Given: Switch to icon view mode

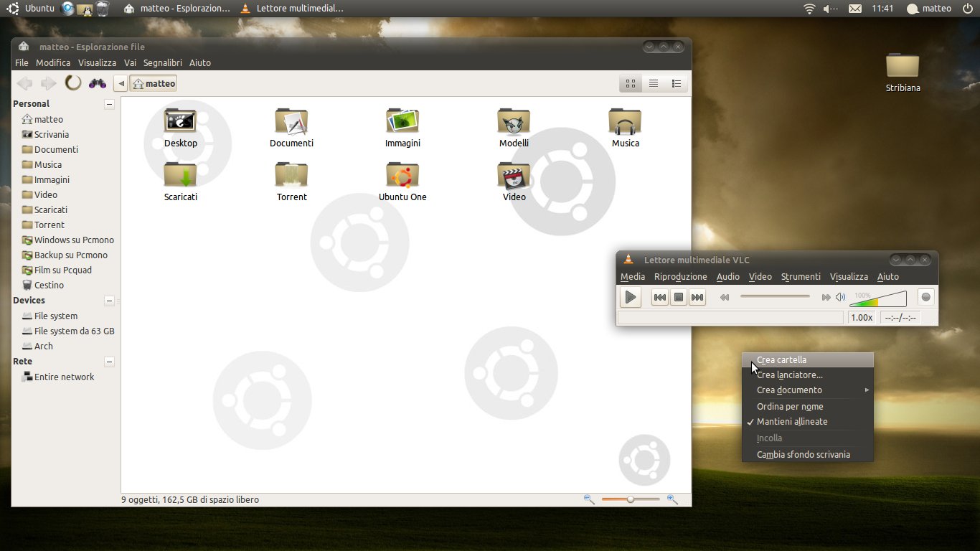Looking at the screenshot, I should tap(631, 83).
